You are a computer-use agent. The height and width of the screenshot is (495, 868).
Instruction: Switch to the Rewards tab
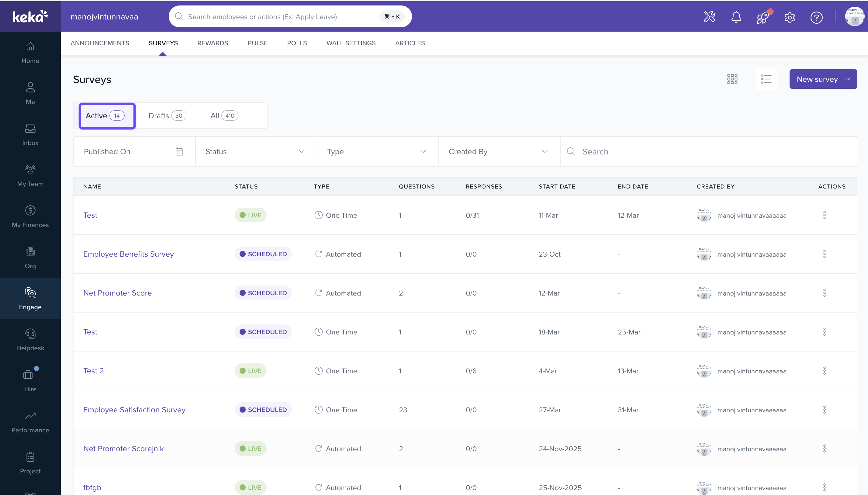(213, 43)
